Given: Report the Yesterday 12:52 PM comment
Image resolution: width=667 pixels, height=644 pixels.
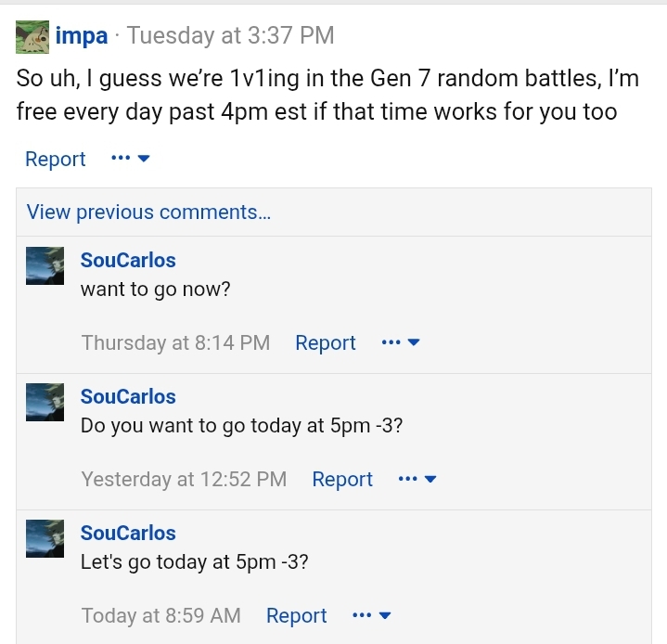Looking at the screenshot, I should tap(342, 479).
